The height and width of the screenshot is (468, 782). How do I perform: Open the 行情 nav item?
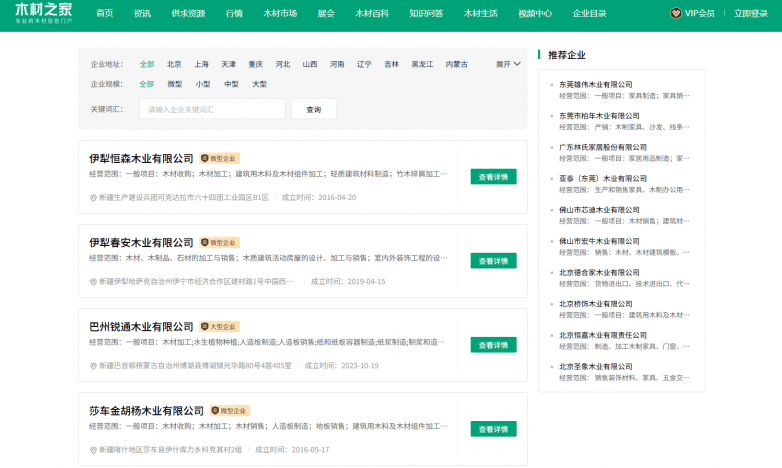(x=234, y=13)
